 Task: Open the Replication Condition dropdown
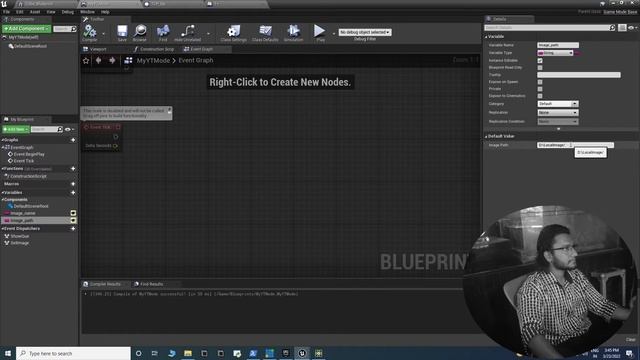click(x=558, y=122)
